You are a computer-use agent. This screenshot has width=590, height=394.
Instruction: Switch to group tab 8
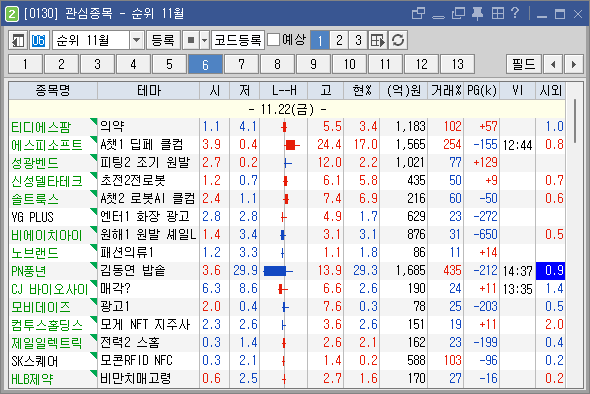click(x=277, y=64)
